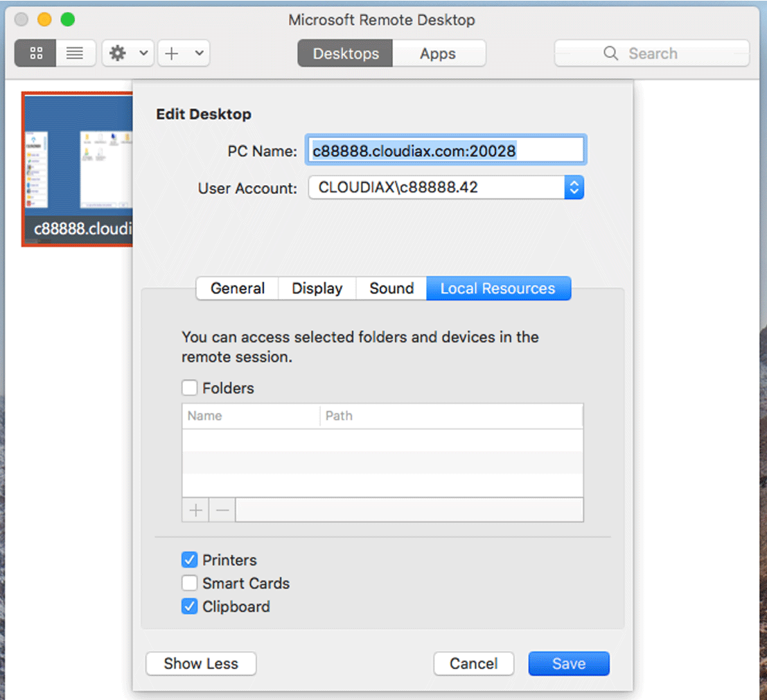This screenshot has width=767, height=700.
Task: Switch to grid view of desktops
Action: 36,53
